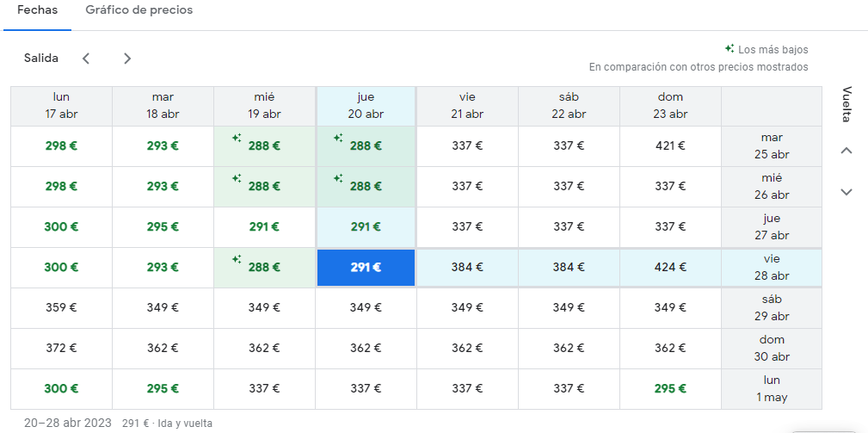This screenshot has height=433, width=868.
Task: Pick 300 € for 17 abr to 27 abr
Action: (61, 227)
